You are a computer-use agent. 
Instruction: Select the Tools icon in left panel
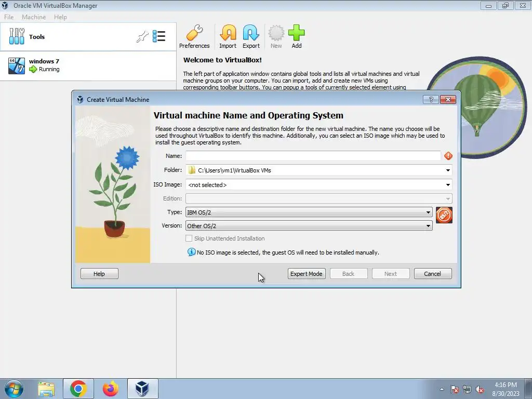[17, 36]
